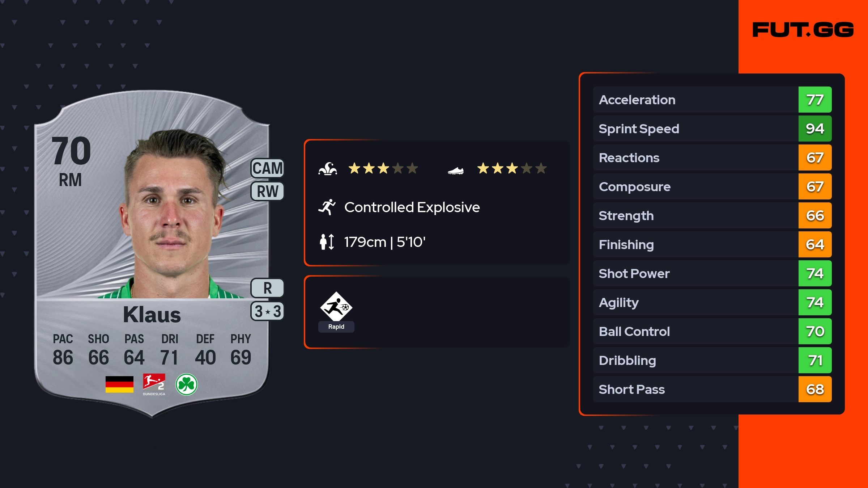The width and height of the screenshot is (868, 488).
Task: Click the FUT.GG logo
Action: pyautogui.click(x=803, y=30)
